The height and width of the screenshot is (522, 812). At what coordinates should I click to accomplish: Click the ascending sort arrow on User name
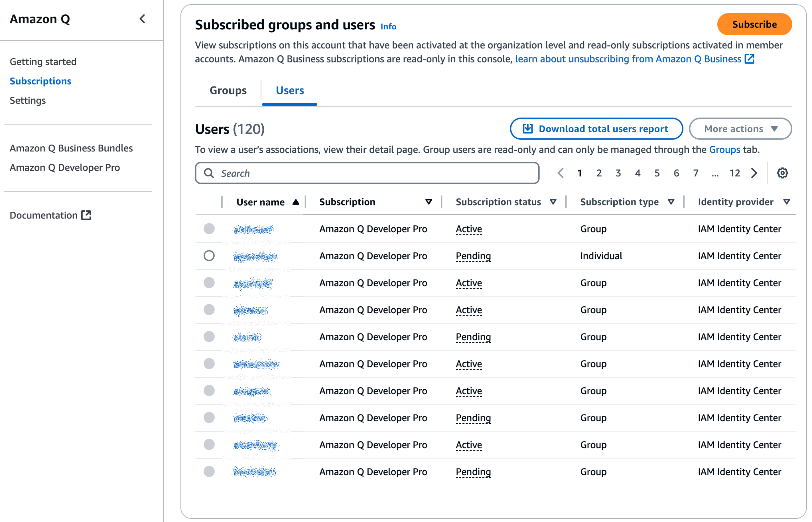click(x=296, y=202)
